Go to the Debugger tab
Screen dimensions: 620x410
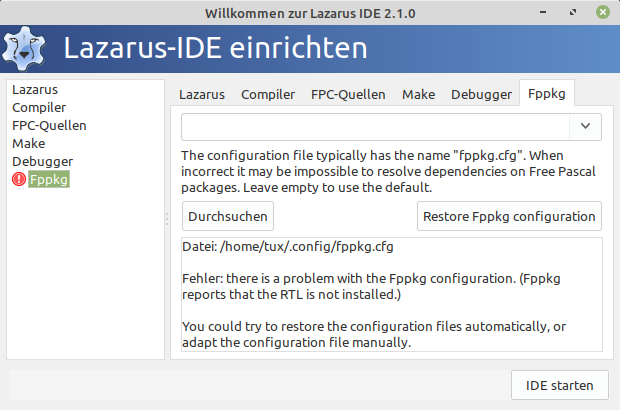481,94
